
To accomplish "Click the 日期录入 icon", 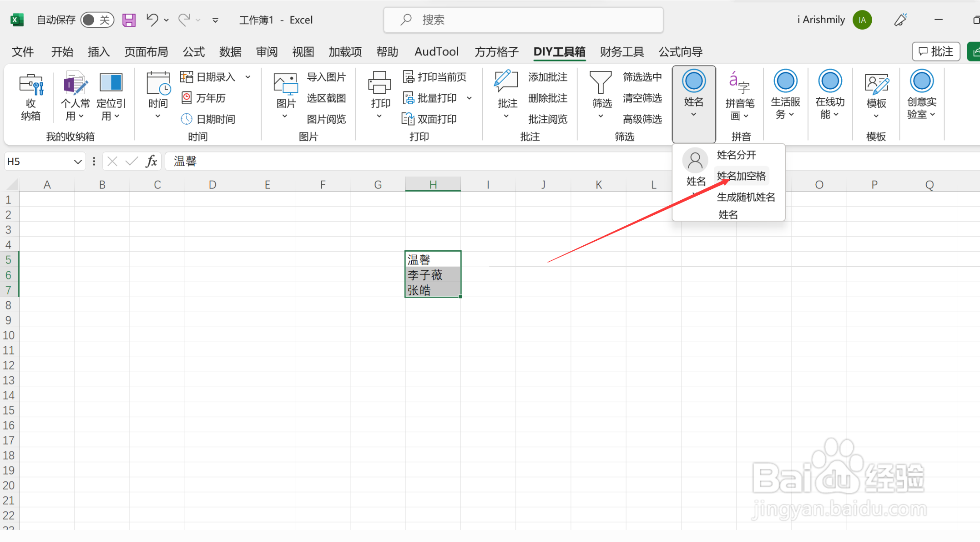I will click(186, 77).
